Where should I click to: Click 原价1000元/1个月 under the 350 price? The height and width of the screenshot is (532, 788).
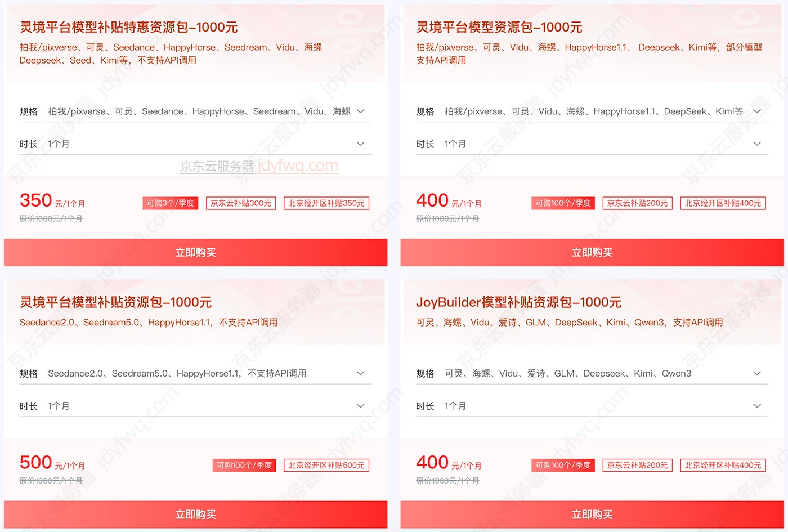[51, 218]
